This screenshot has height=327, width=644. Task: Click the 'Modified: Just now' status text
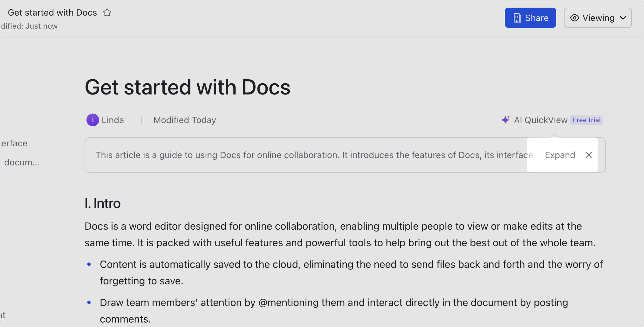[x=29, y=26]
